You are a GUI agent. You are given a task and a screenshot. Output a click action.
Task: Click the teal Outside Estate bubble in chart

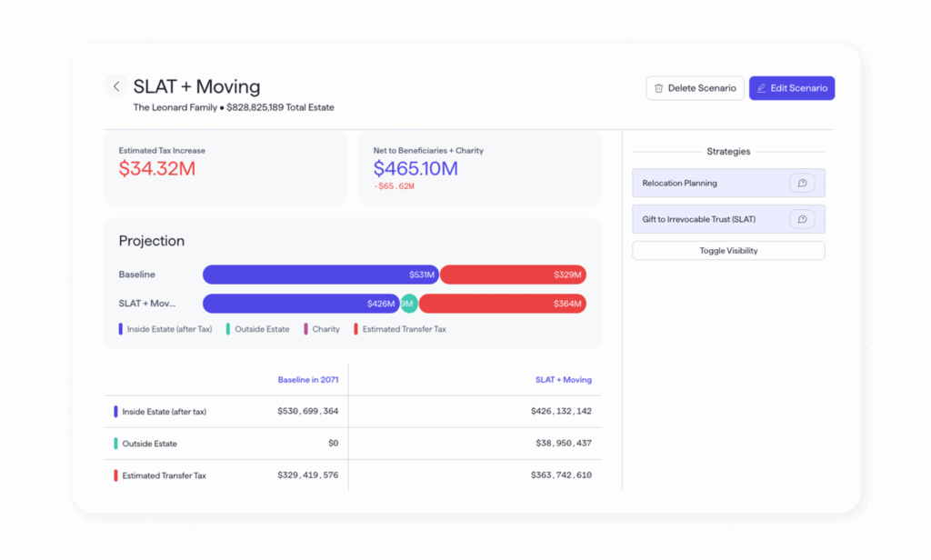(x=408, y=304)
